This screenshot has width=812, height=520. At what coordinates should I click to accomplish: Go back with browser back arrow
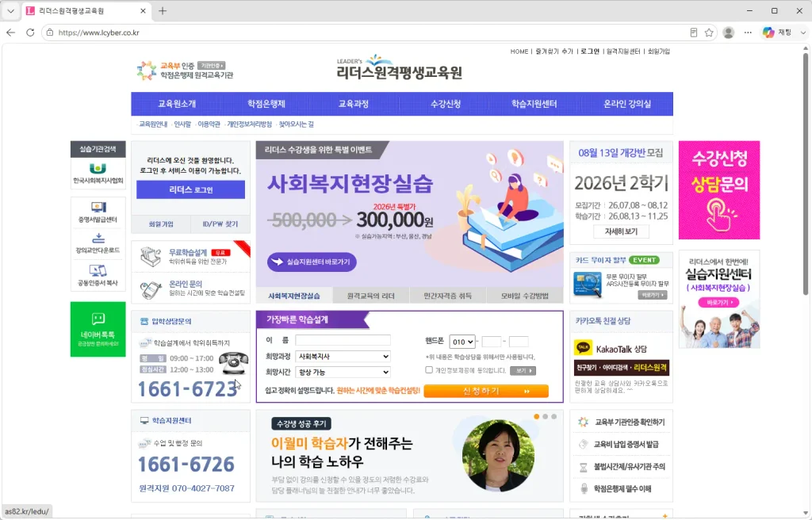point(11,32)
